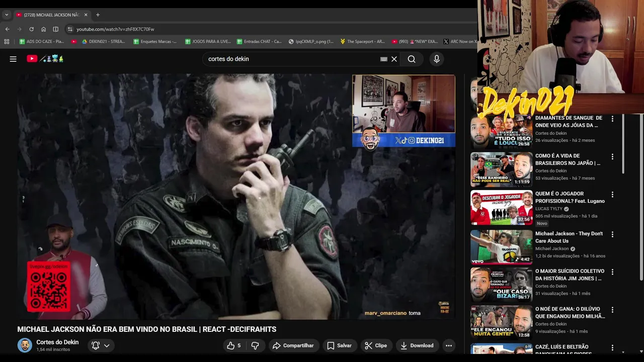Open options menu for 'O MAIOR SUICÍDIO COLETIVO'
The height and width of the screenshot is (362, 644).
[612, 272]
